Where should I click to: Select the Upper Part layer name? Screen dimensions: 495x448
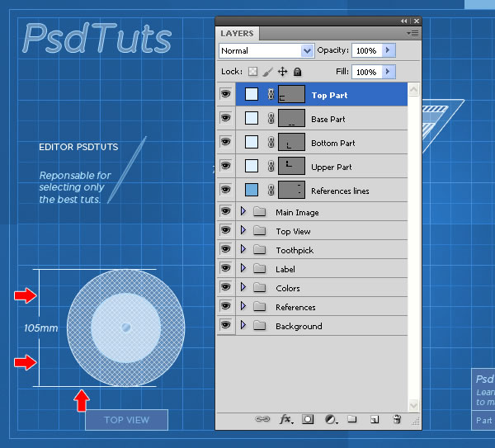tap(332, 167)
